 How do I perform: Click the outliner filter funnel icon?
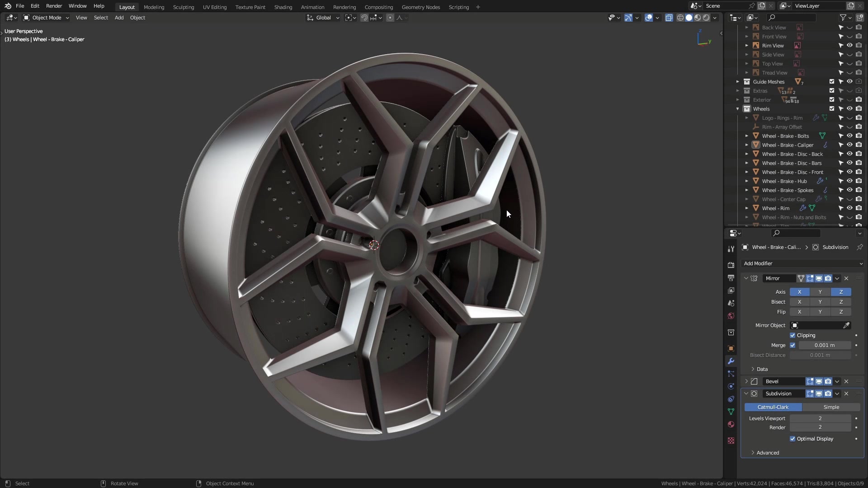(x=843, y=18)
